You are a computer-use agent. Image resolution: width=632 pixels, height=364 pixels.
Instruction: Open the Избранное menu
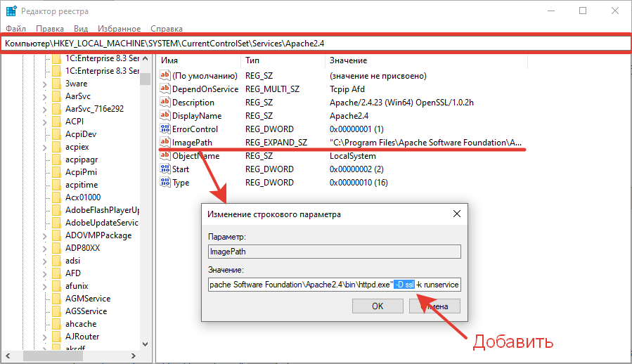(x=120, y=29)
